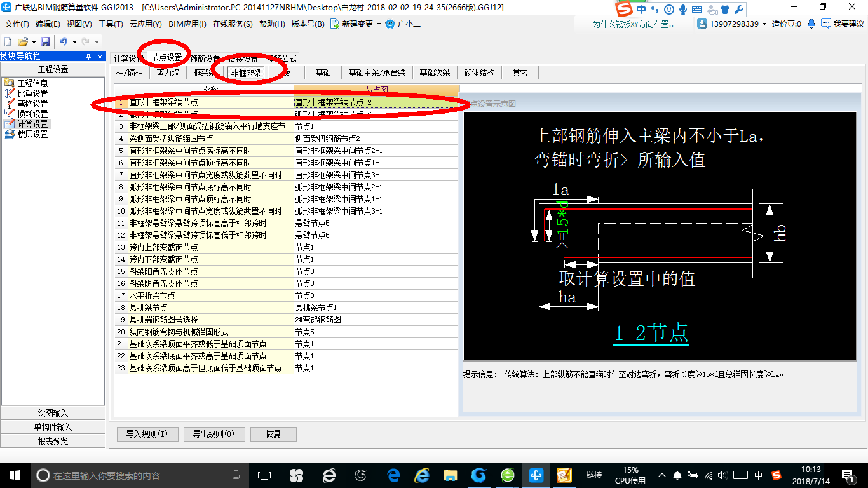This screenshot has width=868, height=488.
Task: Switch to the 剪力墙 tab
Action: pos(168,72)
